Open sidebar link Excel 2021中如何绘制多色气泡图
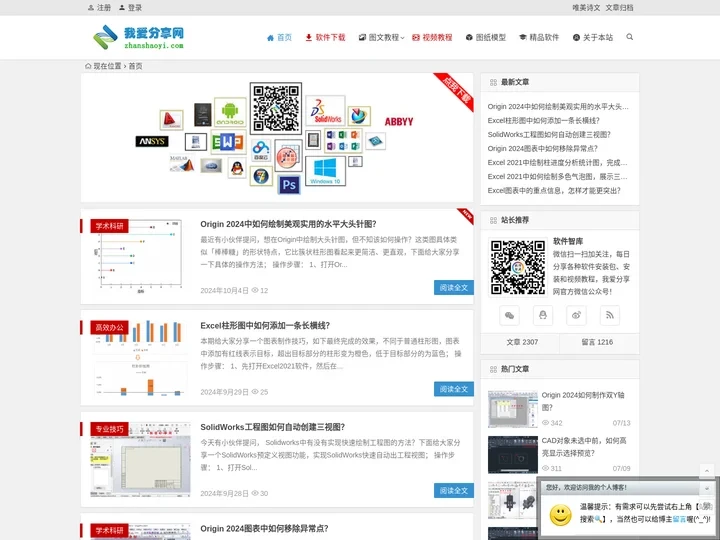This screenshot has width=720, height=540. (x=557, y=176)
